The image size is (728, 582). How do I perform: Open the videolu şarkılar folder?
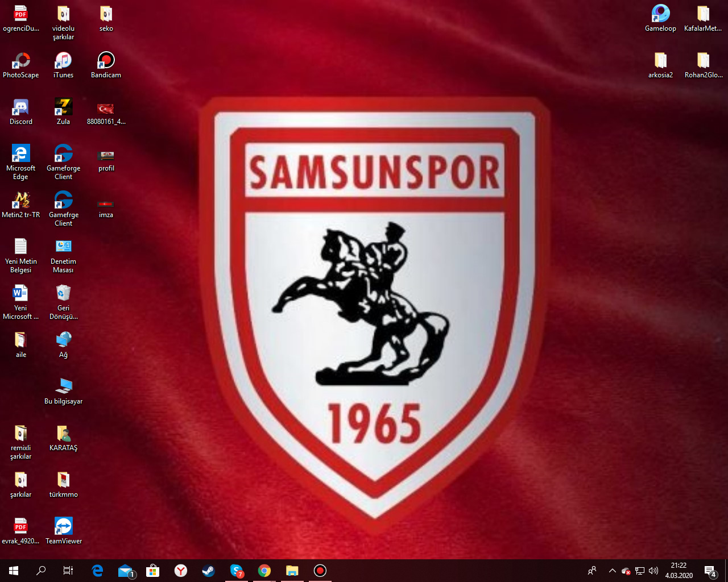[x=63, y=23]
